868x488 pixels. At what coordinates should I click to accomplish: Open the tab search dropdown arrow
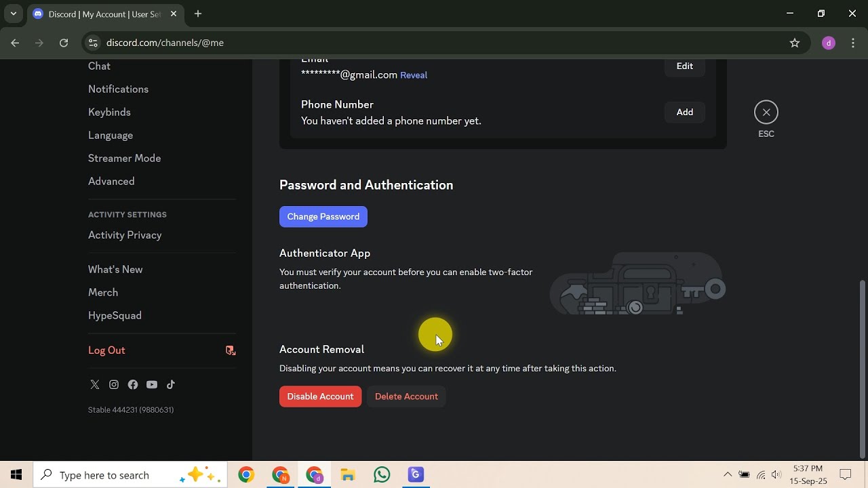pyautogui.click(x=14, y=14)
